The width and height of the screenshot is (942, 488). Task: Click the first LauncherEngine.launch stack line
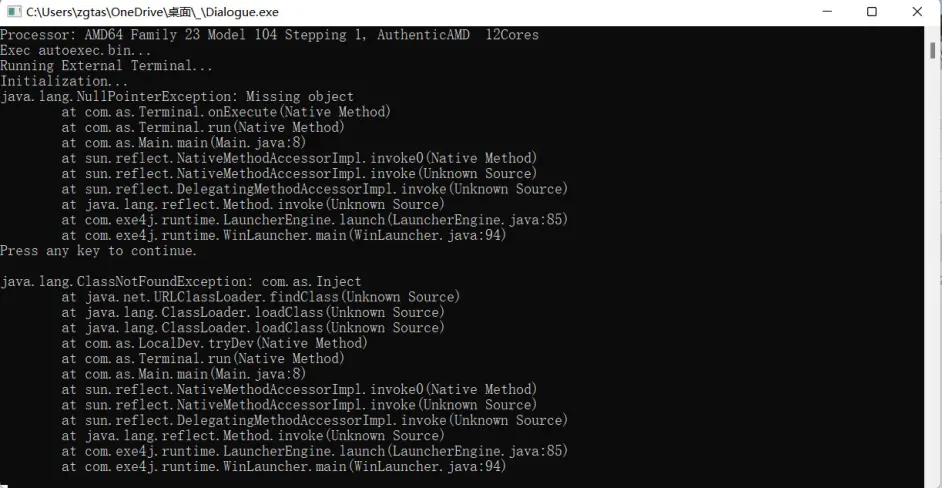click(x=314, y=220)
